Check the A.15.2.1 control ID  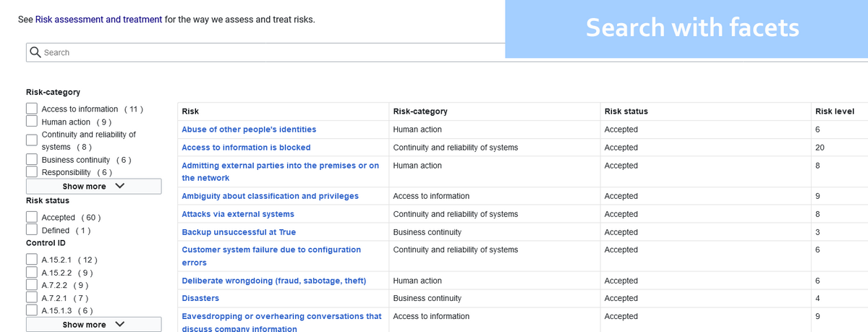[x=32, y=260]
